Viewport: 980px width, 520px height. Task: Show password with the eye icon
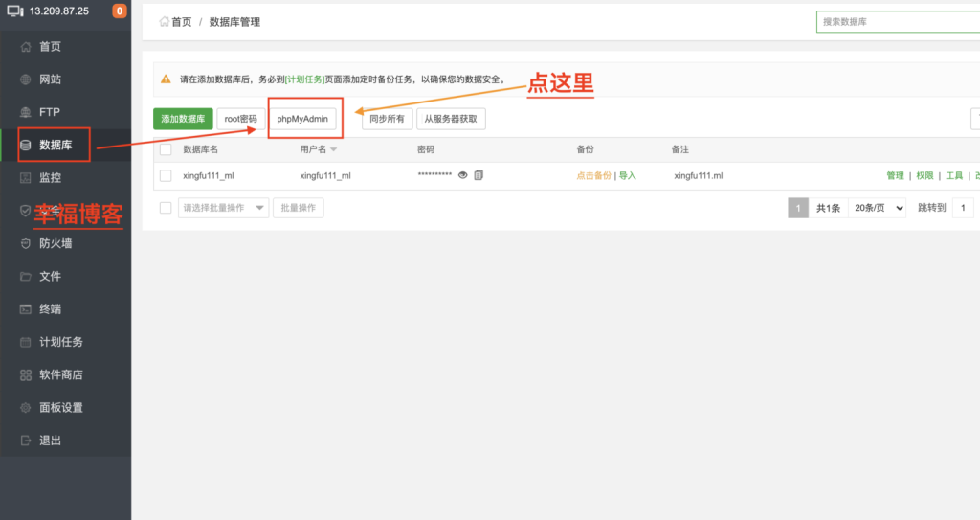click(463, 175)
